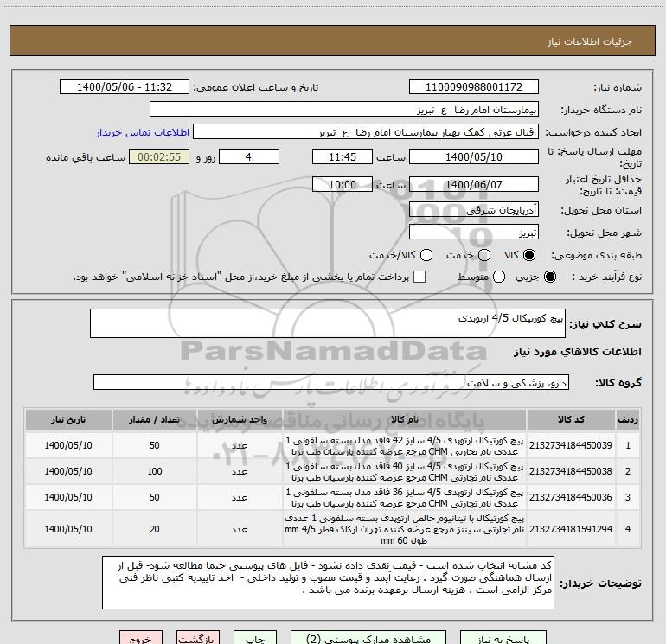Select the کالا radio button

tap(529, 255)
